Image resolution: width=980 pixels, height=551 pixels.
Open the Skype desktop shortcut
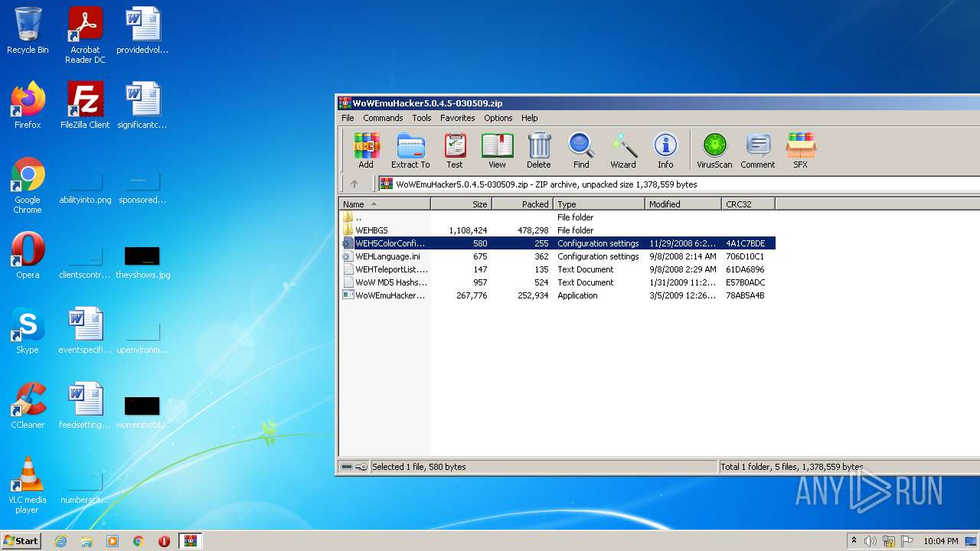tap(28, 331)
